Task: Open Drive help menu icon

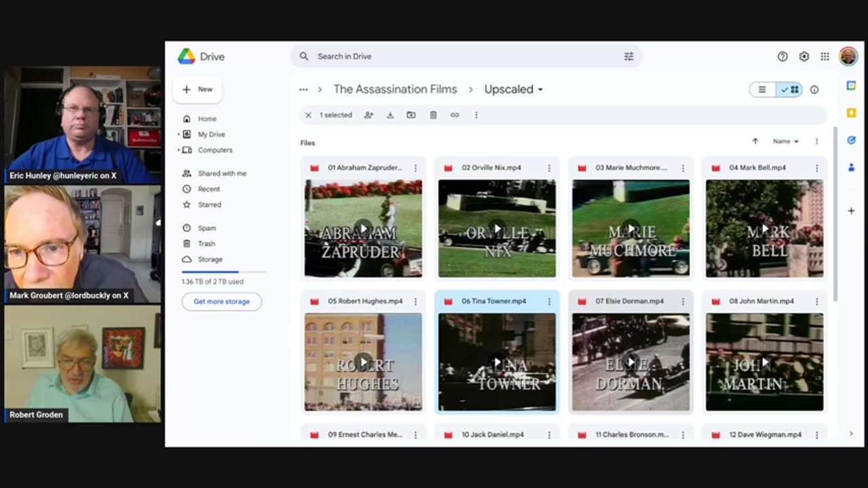Action: 783,56
